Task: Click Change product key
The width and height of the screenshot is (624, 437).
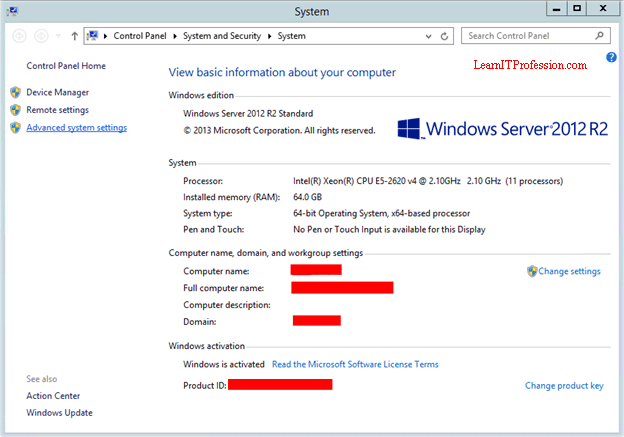Action: (x=564, y=386)
